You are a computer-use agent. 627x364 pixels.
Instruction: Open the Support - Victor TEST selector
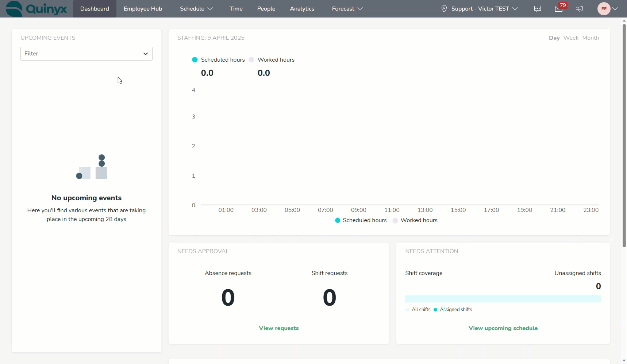[480, 9]
